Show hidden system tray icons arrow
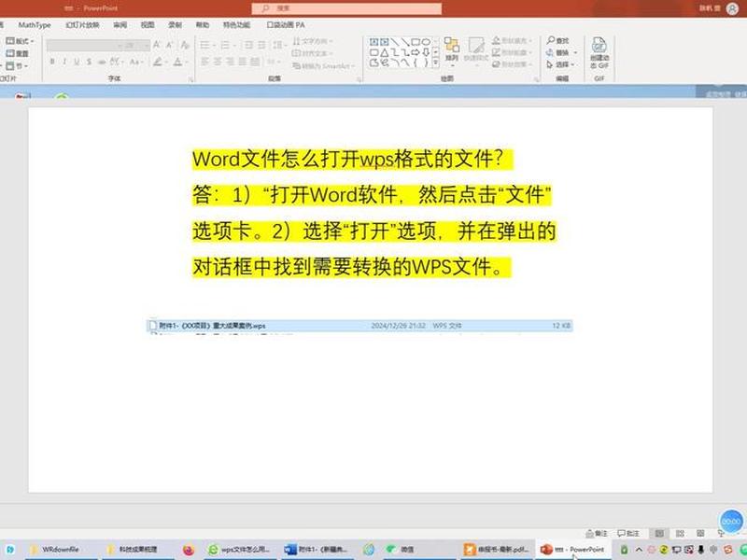This screenshot has height=560, width=747. (x=639, y=550)
